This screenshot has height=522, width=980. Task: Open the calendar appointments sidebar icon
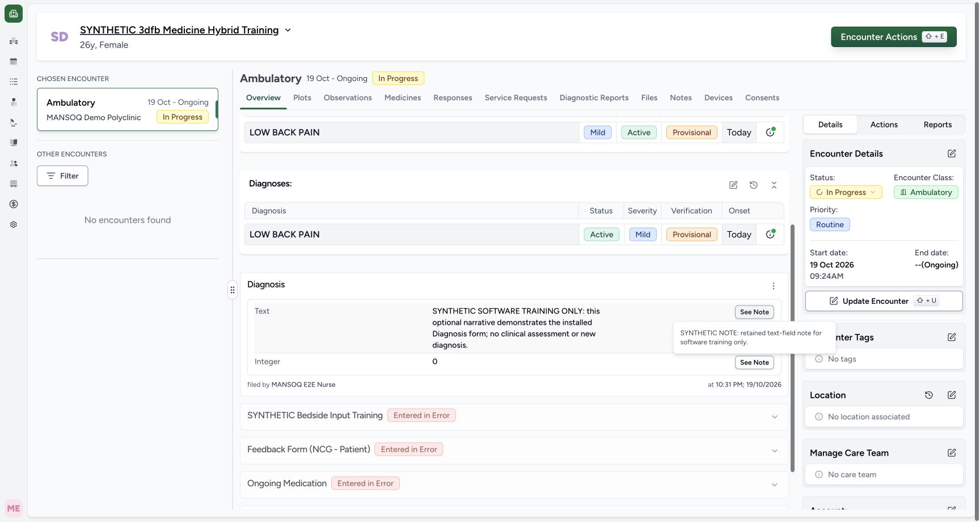[14, 61]
